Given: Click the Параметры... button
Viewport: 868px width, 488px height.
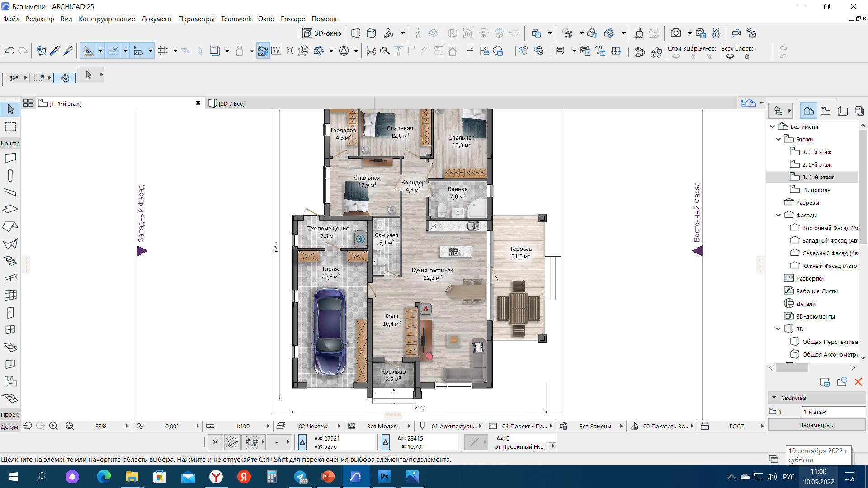Looking at the screenshot, I should click(816, 425).
